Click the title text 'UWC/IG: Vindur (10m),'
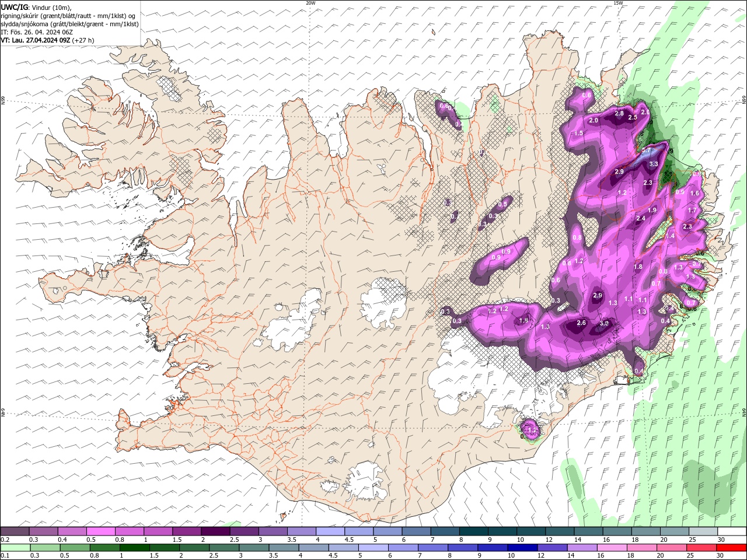 point(36,7)
